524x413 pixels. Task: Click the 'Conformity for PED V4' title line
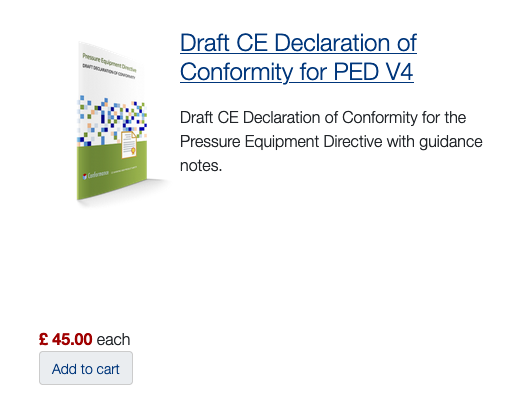point(297,72)
